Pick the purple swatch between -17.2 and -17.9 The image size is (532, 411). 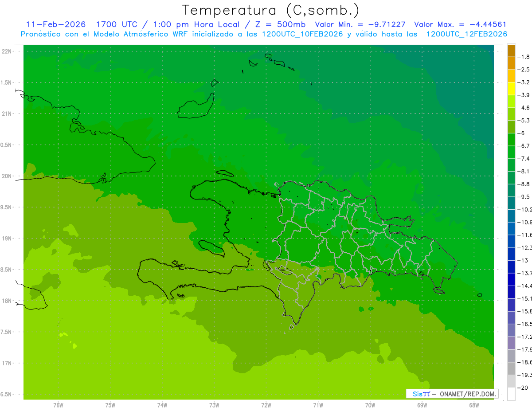click(x=511, y=343)
